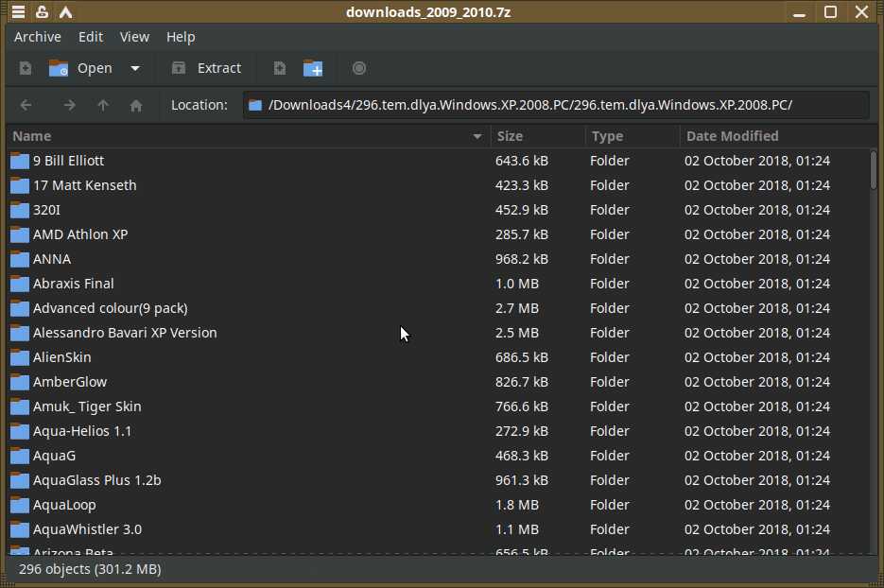884x588 pixels.
Task: Go back to previous location
Action: pos(26,105)
